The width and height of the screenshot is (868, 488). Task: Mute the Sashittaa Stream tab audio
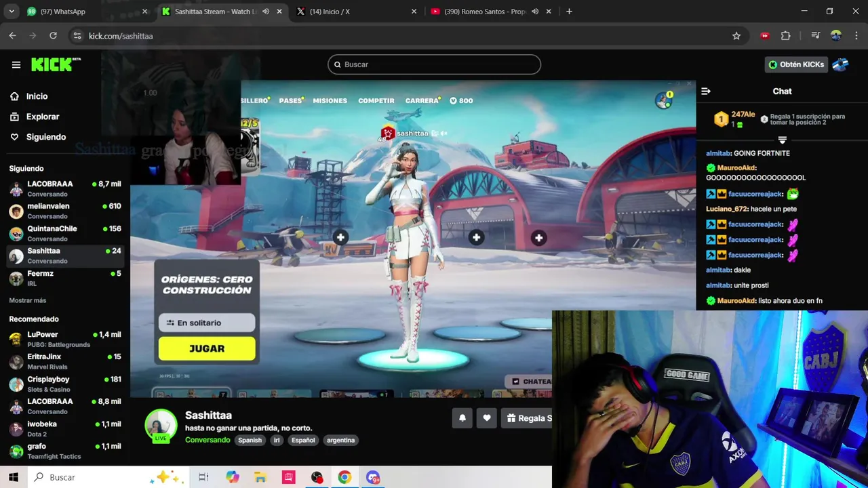click(266, 12)
